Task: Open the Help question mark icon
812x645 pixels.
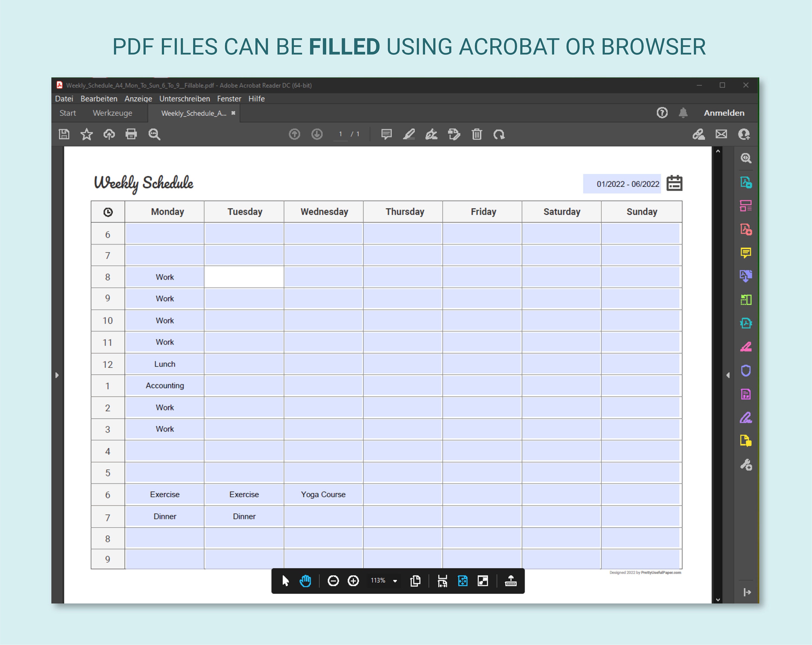Action: [662, 113]
